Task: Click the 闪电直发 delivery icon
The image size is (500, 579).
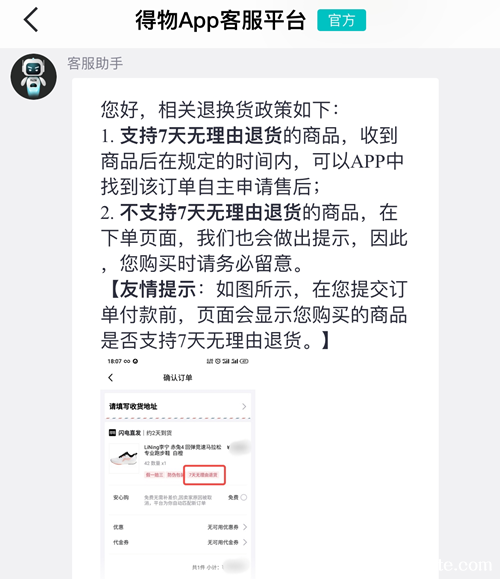Action: tap(112, 432)
